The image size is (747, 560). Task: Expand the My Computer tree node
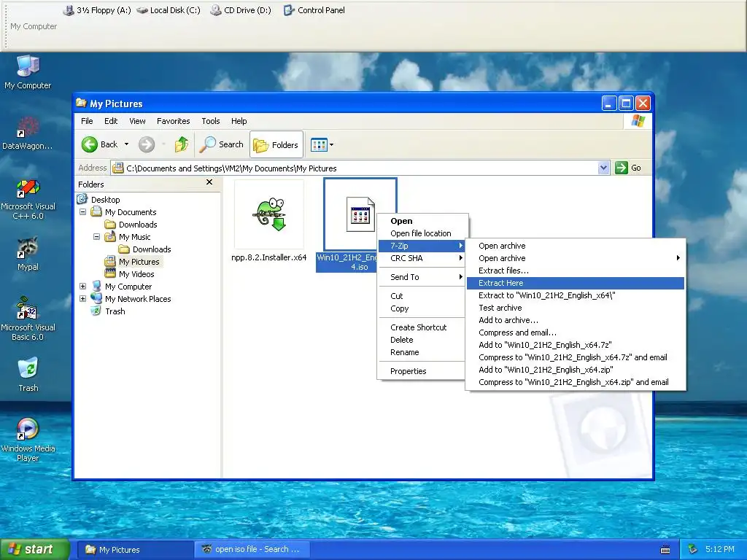pyautogui.click(x=83, y=286)
